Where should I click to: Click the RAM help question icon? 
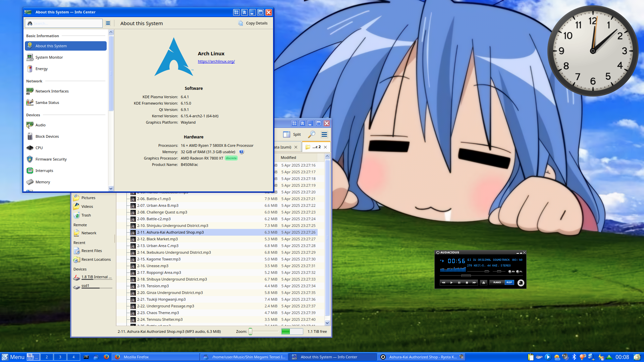tap(241, 152)
